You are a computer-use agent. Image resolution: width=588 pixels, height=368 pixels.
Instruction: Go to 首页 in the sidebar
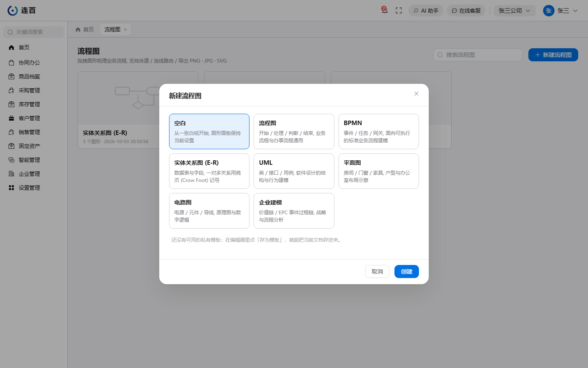click(34, 47)
